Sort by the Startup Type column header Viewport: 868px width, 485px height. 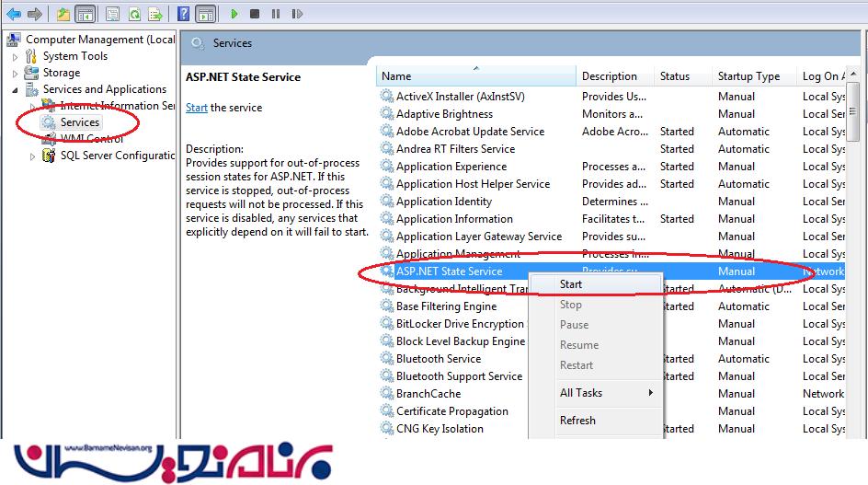(748, 76)
